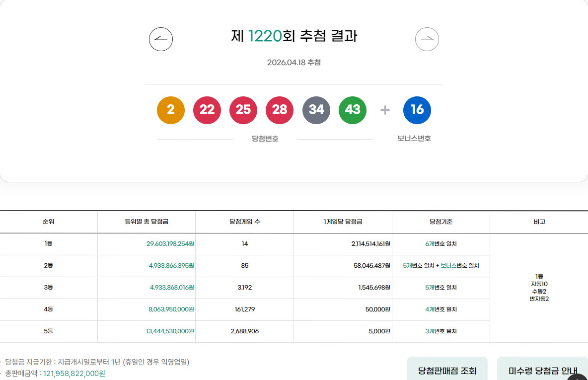Click total prize 29,603,198,254원
The width and height of the screenshot is (588, 380).
click(x=170, y=244)
